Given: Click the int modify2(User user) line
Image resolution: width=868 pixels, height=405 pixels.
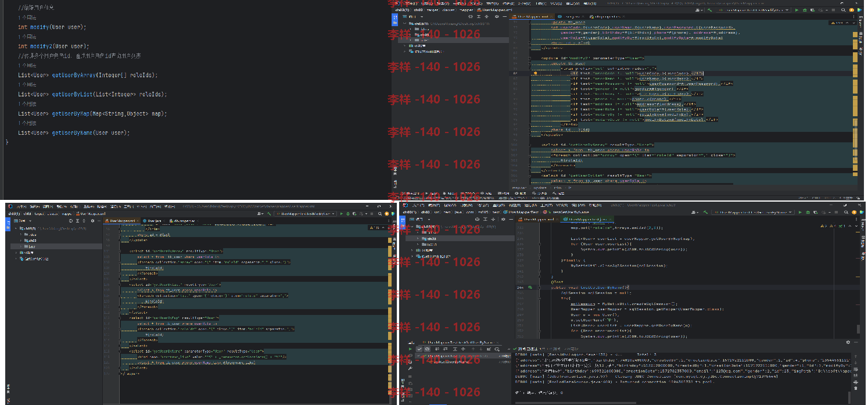Looking at the screenshot, I should tap(54, 46).
